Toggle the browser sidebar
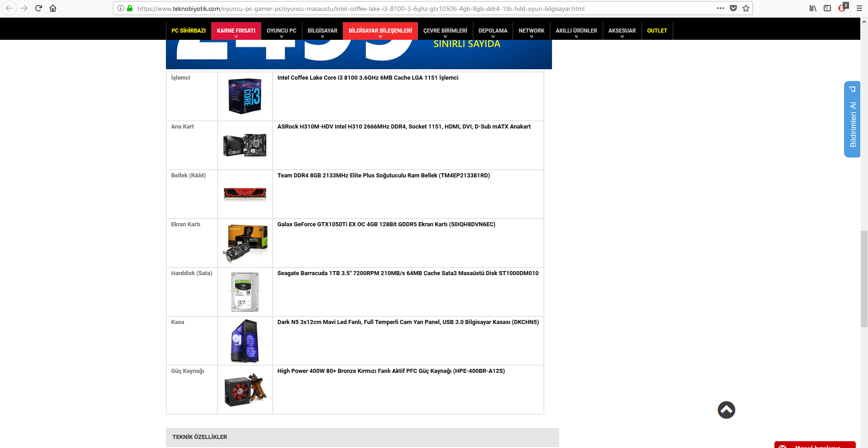 click(x=827, y=8)
